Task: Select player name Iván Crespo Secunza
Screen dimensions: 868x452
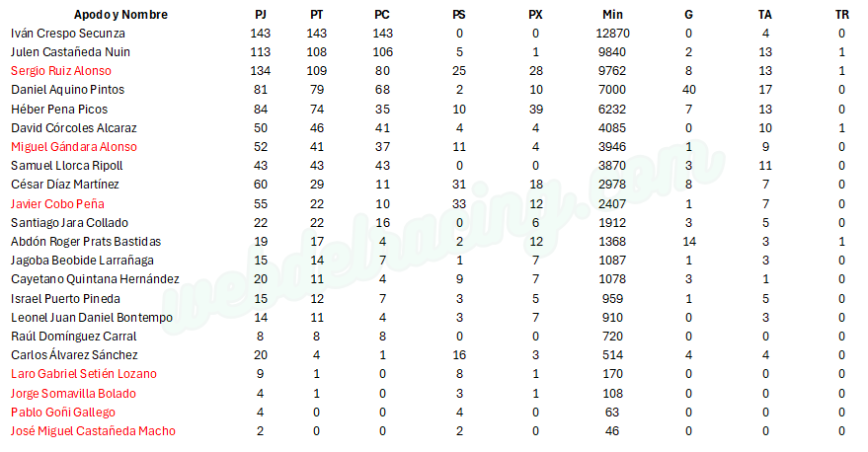Action: 68,34
